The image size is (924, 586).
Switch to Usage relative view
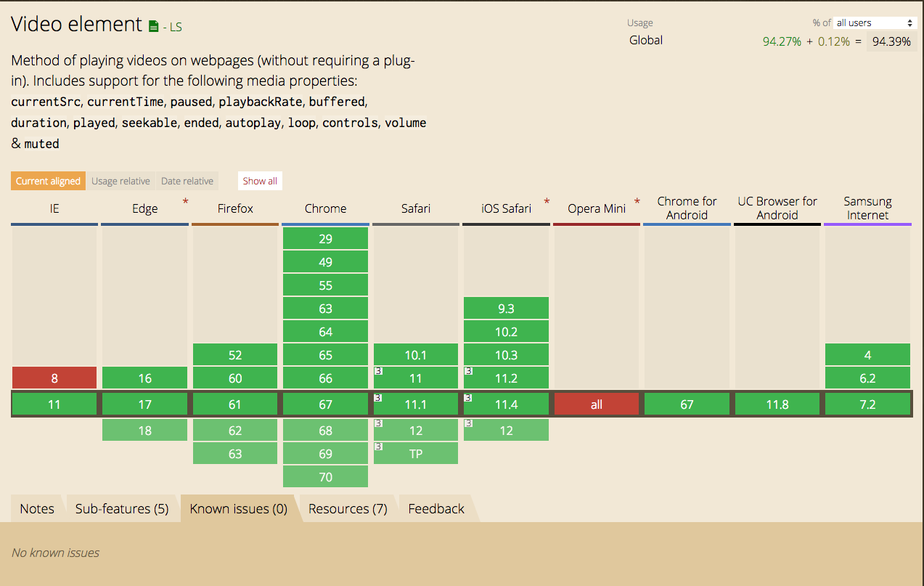tap(120, 181)
